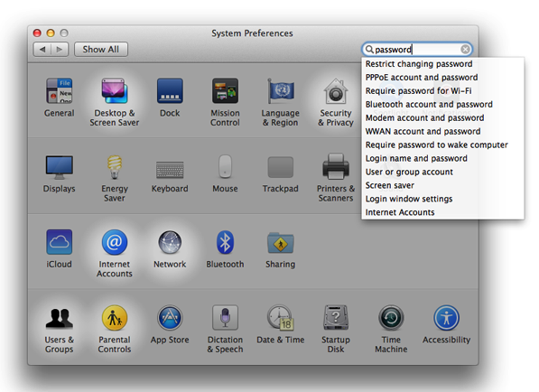Go back with the left arrow button
Screen dimensions: 539x392
click(42, 49)
